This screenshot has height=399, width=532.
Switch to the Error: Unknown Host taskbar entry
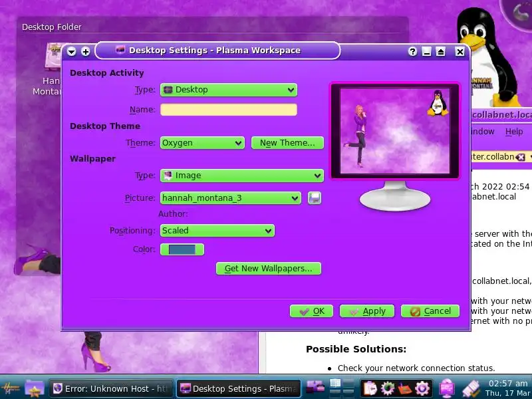pyautogui.click(x=111, y=388)
